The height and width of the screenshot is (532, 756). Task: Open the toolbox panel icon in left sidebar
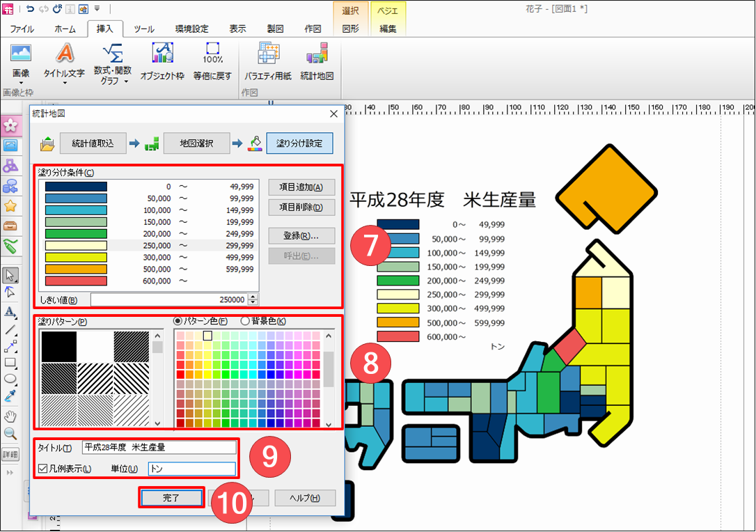[x=10, y=226]
